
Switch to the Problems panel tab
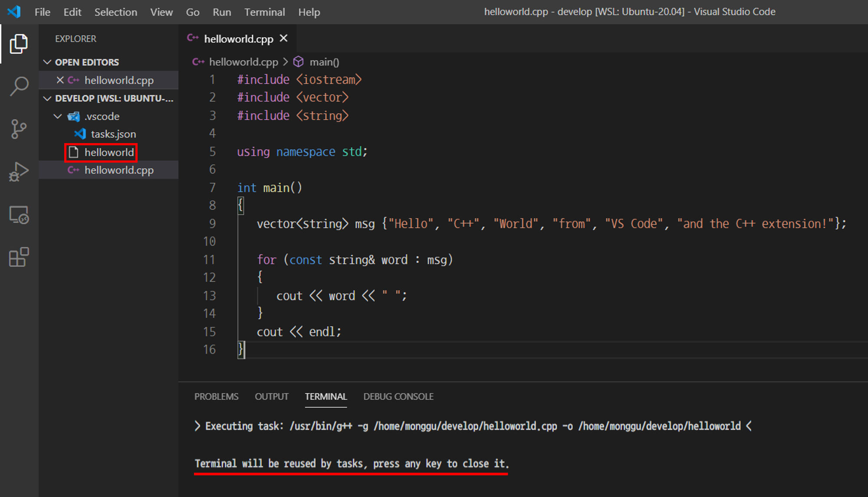click(216, 396)
